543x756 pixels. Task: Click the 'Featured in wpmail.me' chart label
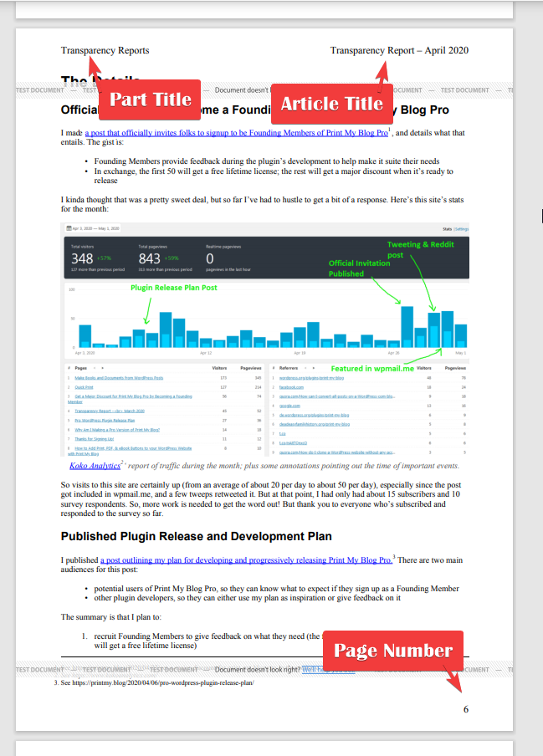[x=372, y=369]
